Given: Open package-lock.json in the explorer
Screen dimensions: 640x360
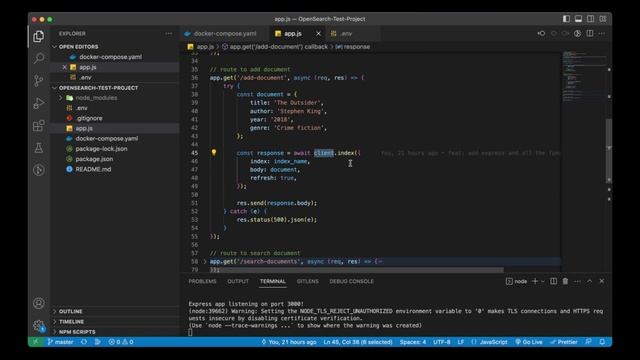Looking at the screenshot, I should click(x=101, y=149).
